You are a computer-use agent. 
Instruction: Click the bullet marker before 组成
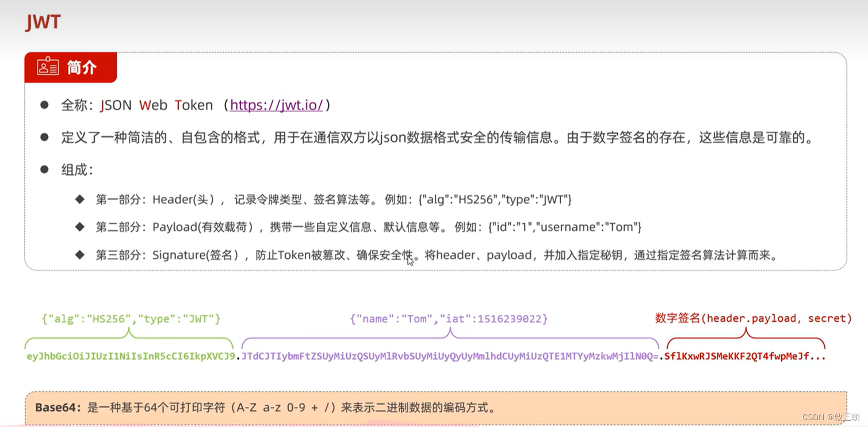tap(45, 169)
